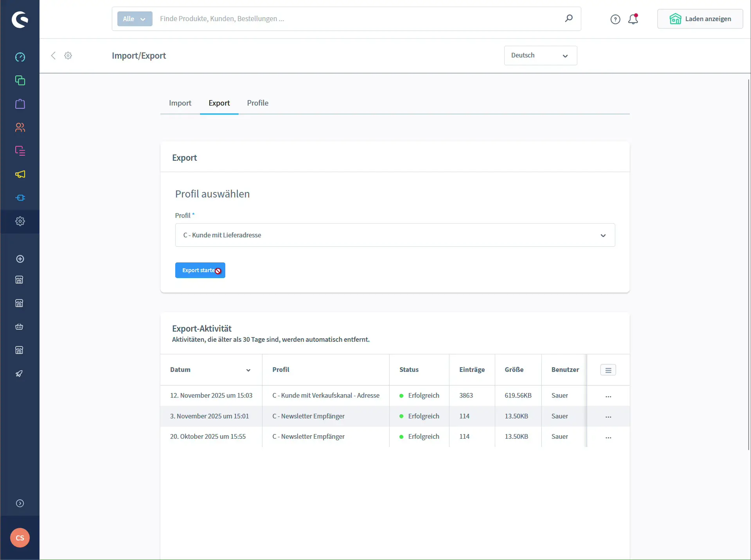Expand the sidebar using the chevron at bottom
This screenshot has width=751, height=560.
pyautogui.click(x=20, y=503)
